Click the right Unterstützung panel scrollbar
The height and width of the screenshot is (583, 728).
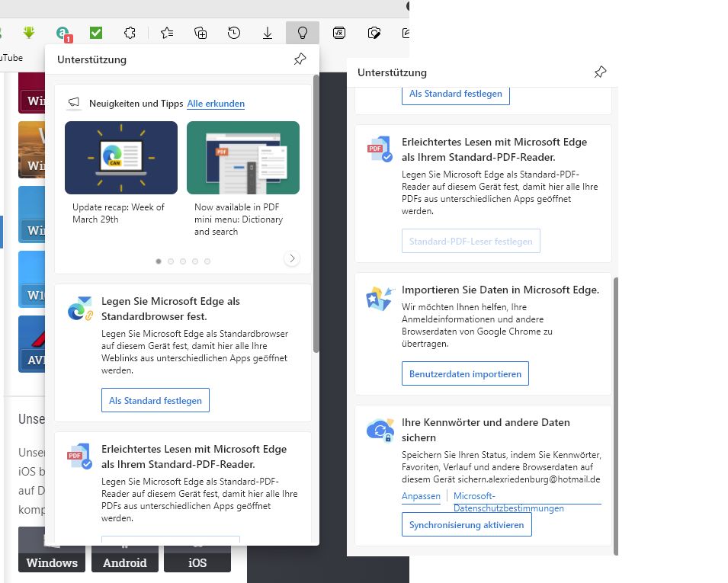click(x=616, y=415)
